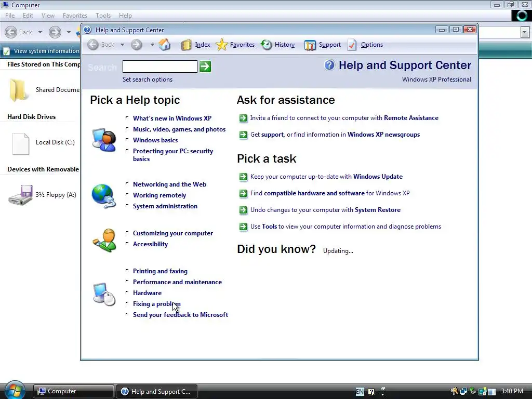Switch to Help and Support taskbar button
Screen dimensions: 532x399
[157, 392]
